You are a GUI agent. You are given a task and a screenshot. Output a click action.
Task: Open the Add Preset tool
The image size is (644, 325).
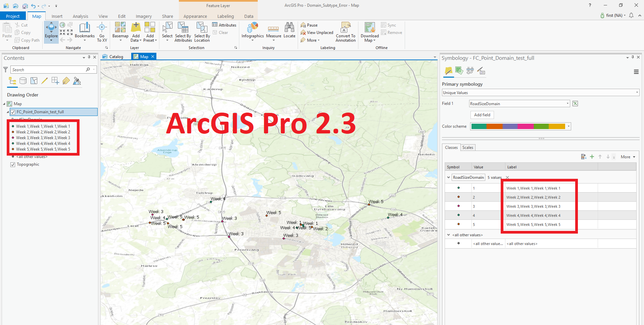[150, 32]
